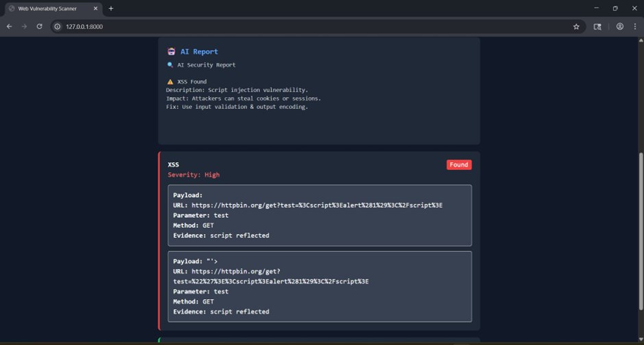Open the tab search icon in toolbar
The width and height of the screenshot is (644, 345).
(x=597, y=27)
